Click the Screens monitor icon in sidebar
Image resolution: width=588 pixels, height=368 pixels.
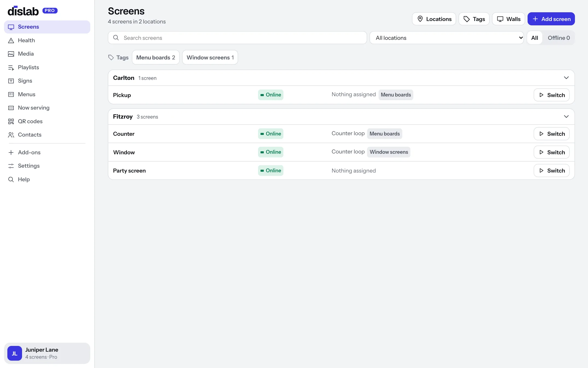[x=11, y=27]
